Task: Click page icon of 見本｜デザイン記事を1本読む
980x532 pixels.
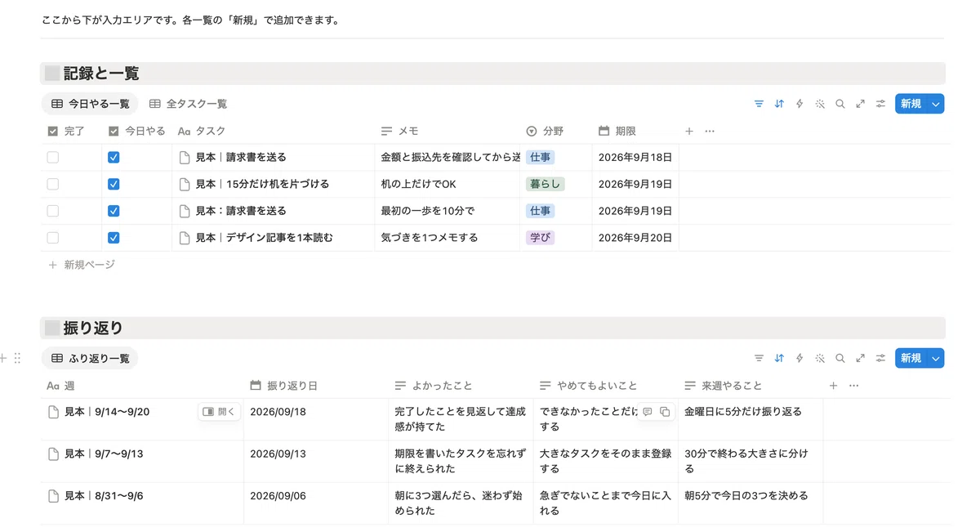Action: pyautogui.click(x=185, y=238)
